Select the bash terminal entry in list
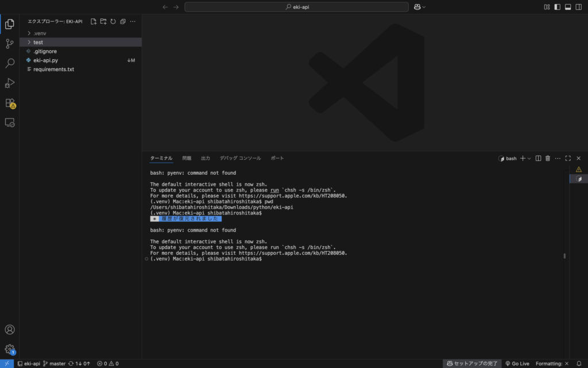 [579, 178]
